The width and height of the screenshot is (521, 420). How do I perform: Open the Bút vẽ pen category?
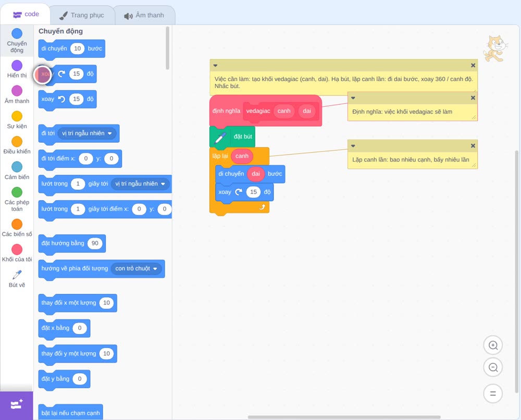tap(17, 278)
